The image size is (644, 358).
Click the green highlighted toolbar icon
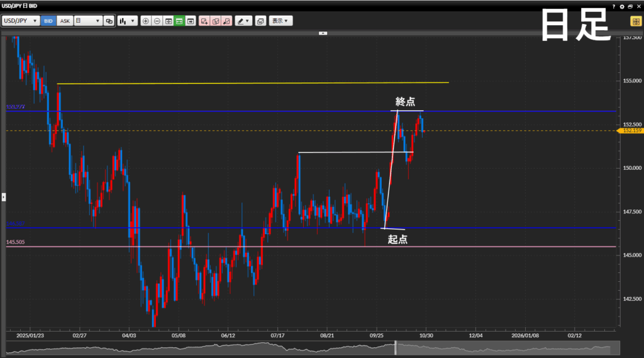point(179,21)
